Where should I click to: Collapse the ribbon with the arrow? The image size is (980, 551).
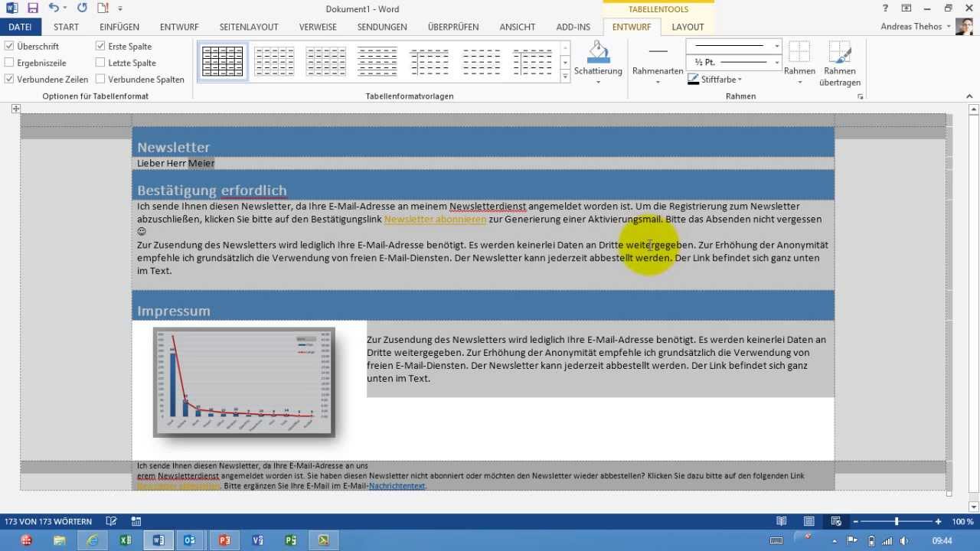[969, 96]
